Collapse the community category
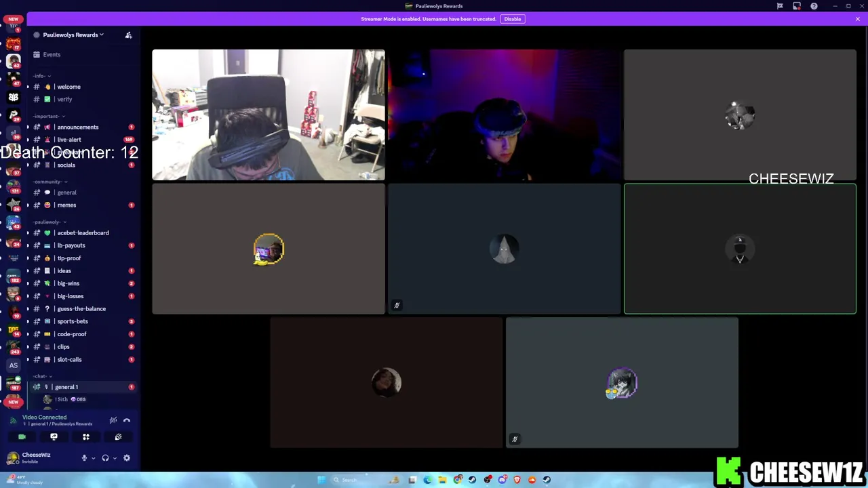The width and height of the screenshot is (868, 488). pyautogui.click(x=50, y=182)
